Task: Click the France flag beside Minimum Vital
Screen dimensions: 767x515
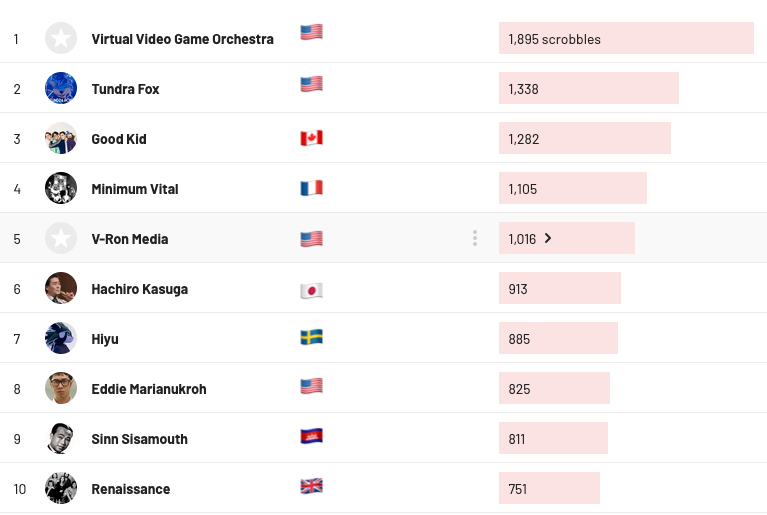Action: (x=311, y=188)
